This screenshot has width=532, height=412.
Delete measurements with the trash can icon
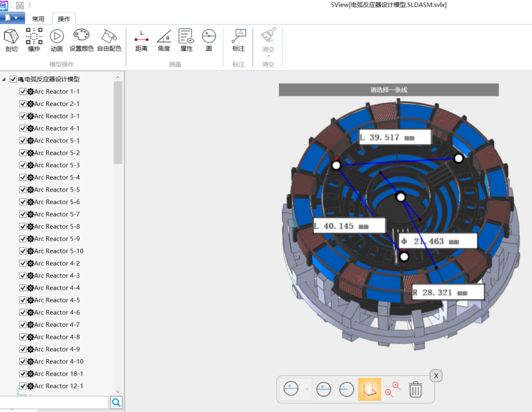coord(415,389)
